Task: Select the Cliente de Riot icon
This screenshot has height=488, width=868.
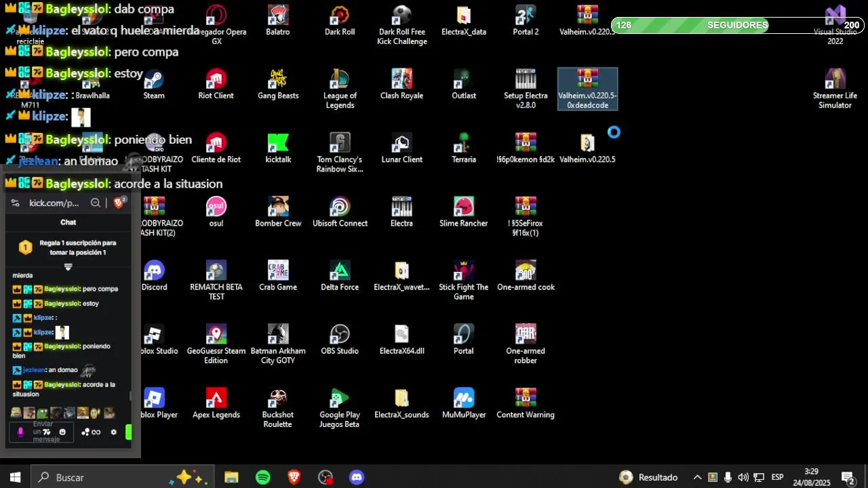Action: (x=216, y=148)
